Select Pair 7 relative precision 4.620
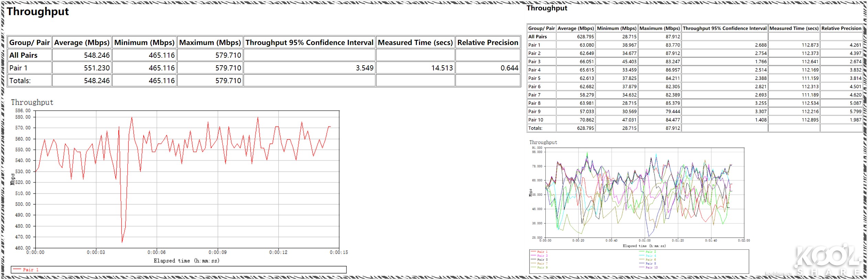Viewport: 868px width, 280px height. tap(856, 95)
